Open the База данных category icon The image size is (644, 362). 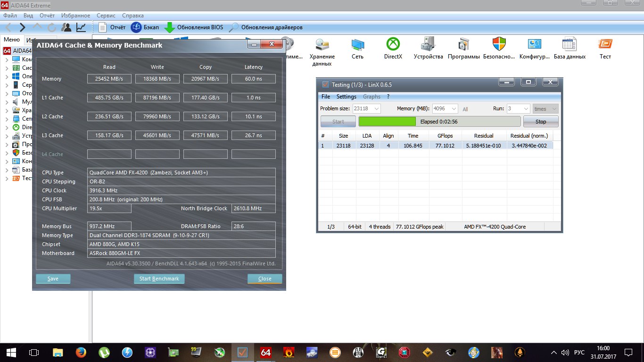pyautogui.click(x=570, y=49)
